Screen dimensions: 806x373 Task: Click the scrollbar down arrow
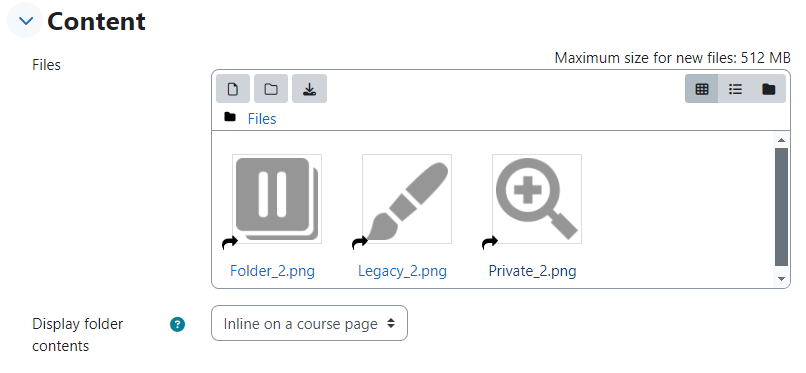tap(781, 278)
